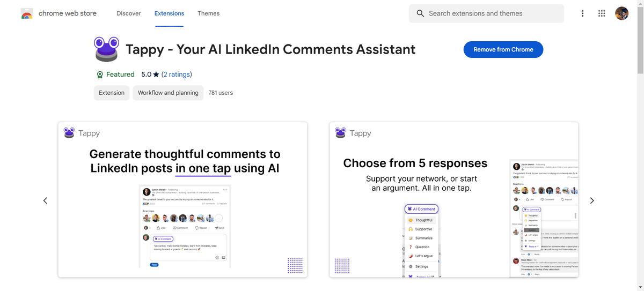644x291 pixels.
Task: Open the 'Generate thoughtful comments' screenshot
Action: (182, 199)
